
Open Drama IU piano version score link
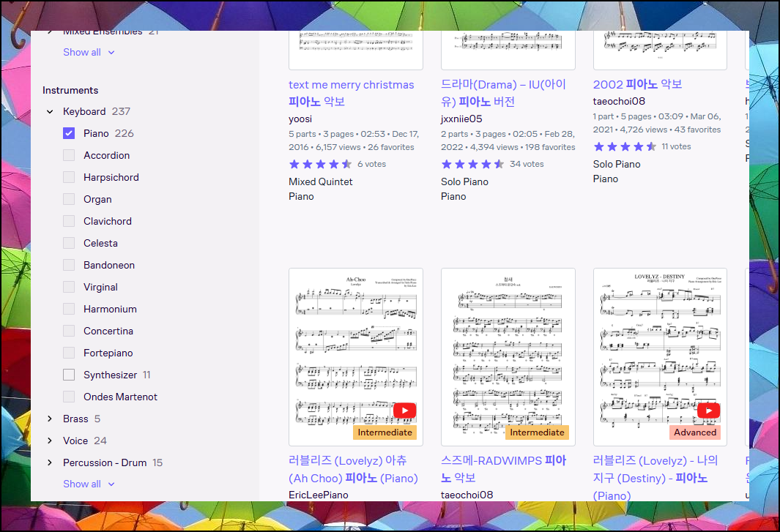(503, 93)
